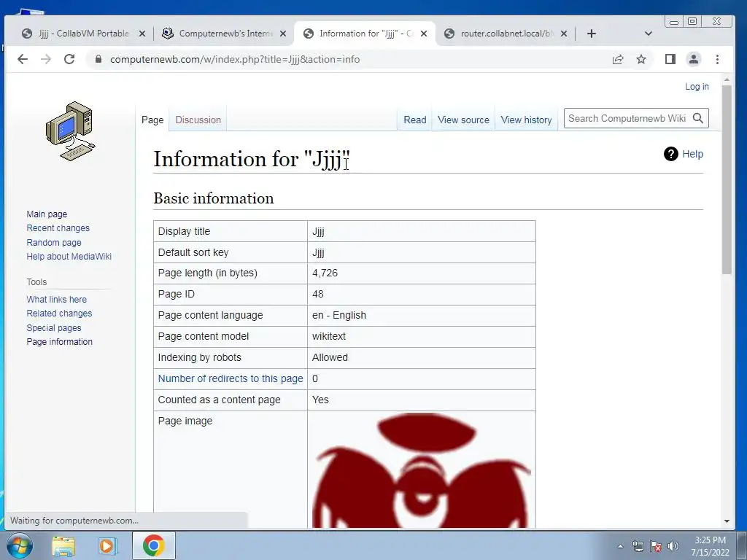Bookmark this page with the star icon
This screenshot has width=747, height=560.
[x=641, y=59]
